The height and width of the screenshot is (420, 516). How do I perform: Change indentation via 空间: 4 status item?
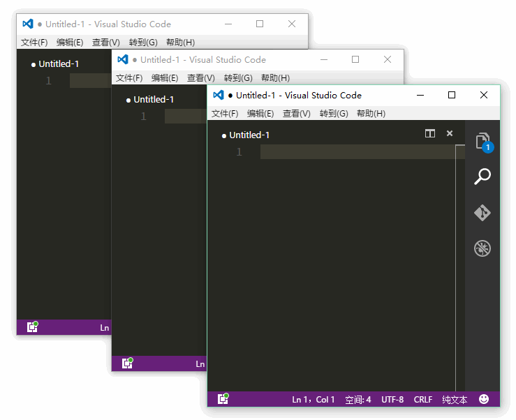[357, 399]
